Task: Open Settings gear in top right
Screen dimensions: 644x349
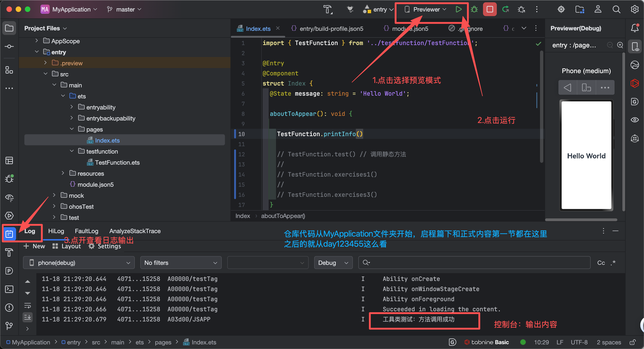Action: [x=635, y=9]
